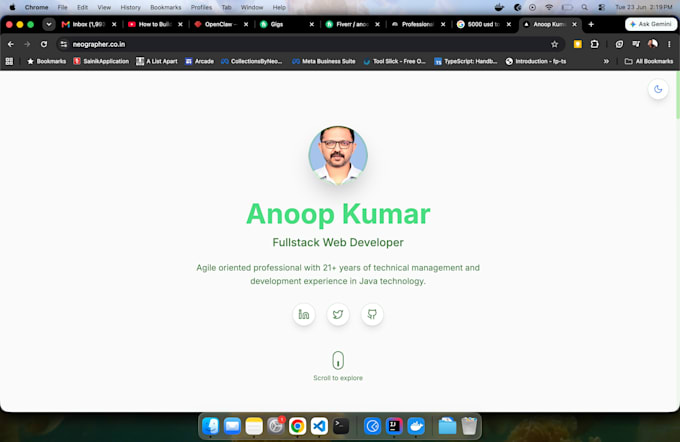
Task: Open Mail from the Dock
Action: point(232,426)
